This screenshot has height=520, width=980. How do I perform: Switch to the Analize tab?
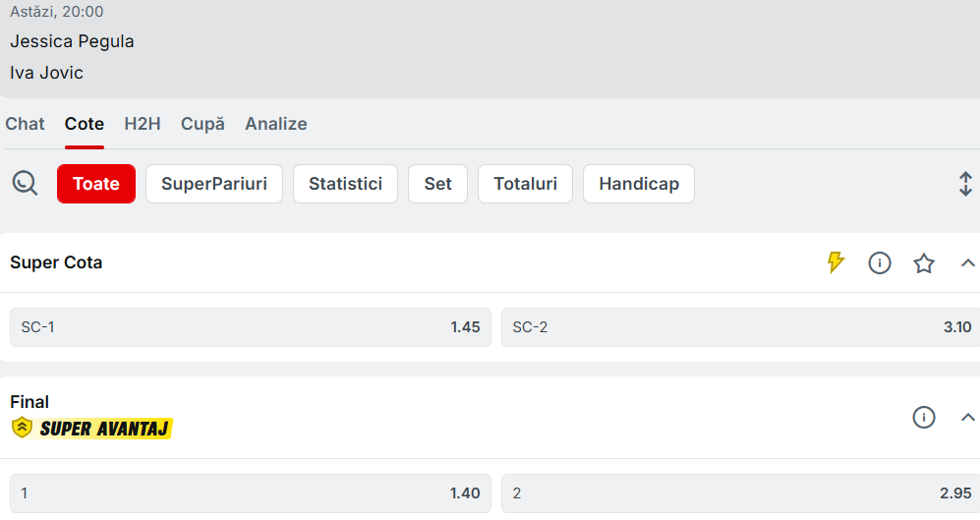pos(276,124)
